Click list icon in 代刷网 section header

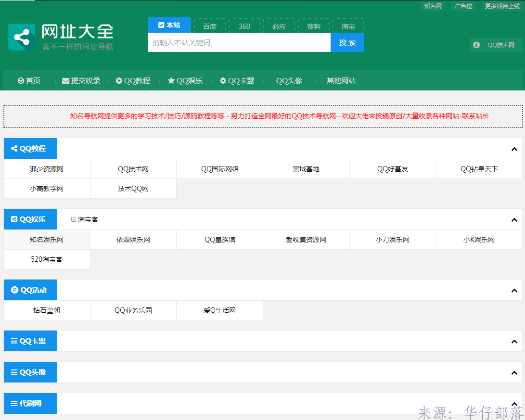coord(14,404)
